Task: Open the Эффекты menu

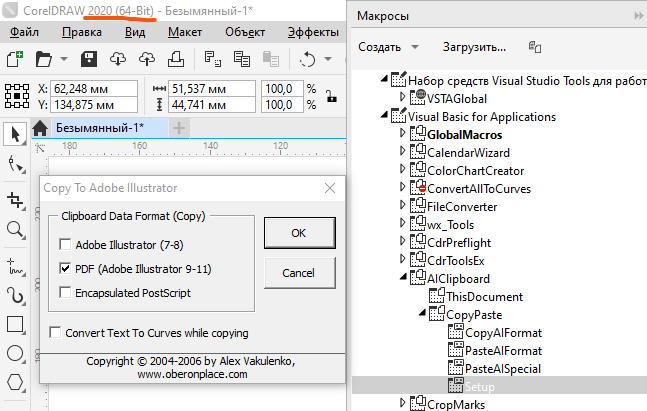Action: pyautogui.click(x=313, y=32)
